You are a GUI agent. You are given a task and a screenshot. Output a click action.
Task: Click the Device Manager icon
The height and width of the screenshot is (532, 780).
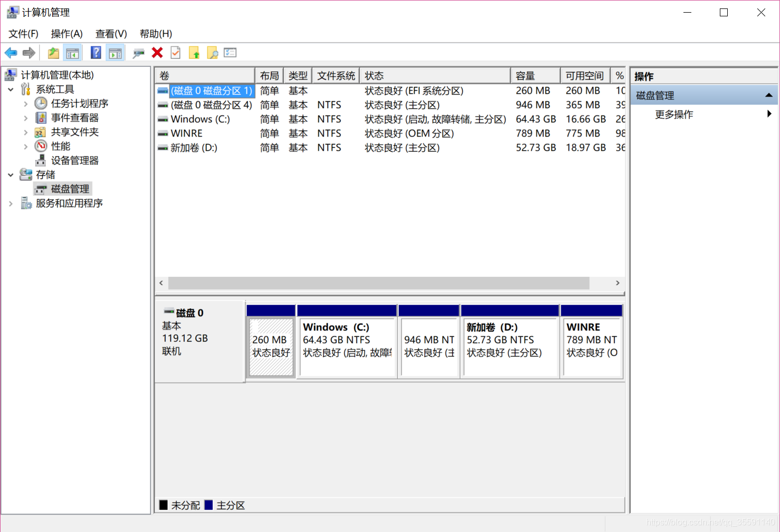41,160
